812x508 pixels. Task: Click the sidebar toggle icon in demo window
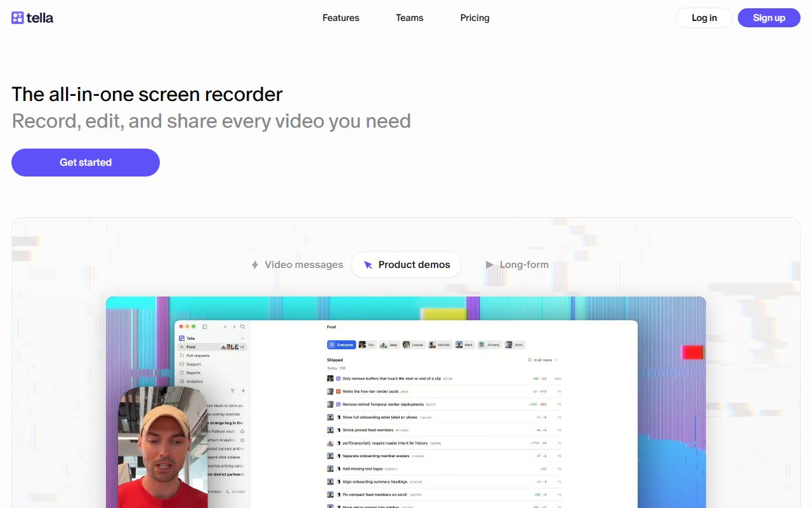[x=205, y=326]
